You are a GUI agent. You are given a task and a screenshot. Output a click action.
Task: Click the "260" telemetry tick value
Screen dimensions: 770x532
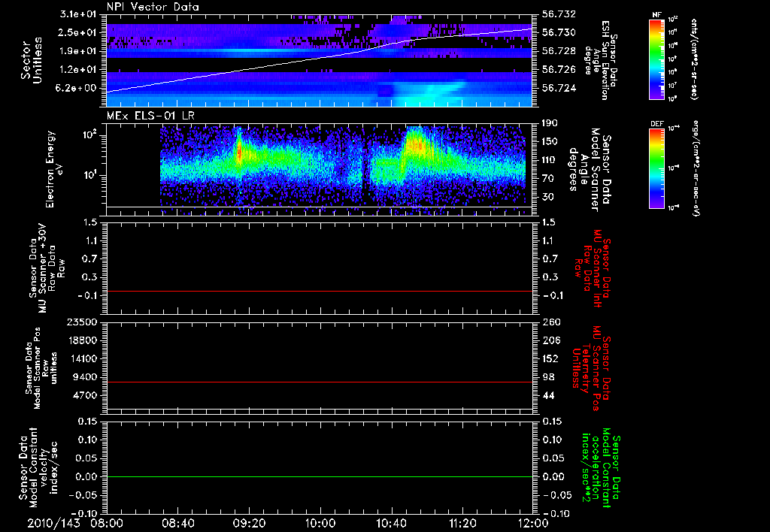(x=551, y=322)
